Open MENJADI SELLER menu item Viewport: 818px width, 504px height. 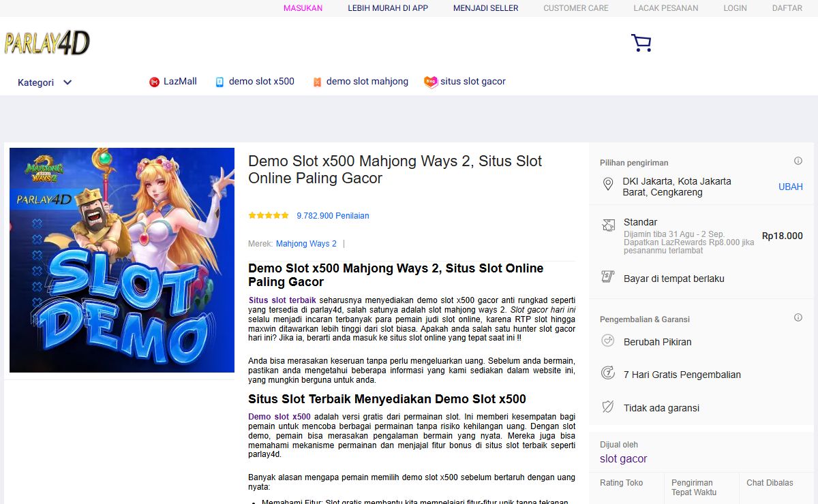486,8
